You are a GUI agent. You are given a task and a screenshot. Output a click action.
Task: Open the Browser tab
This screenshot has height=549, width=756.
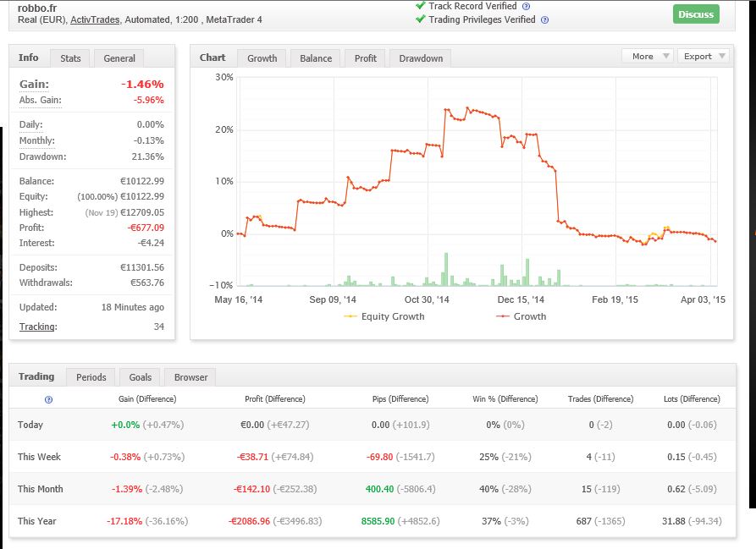(x=191, y=377)
